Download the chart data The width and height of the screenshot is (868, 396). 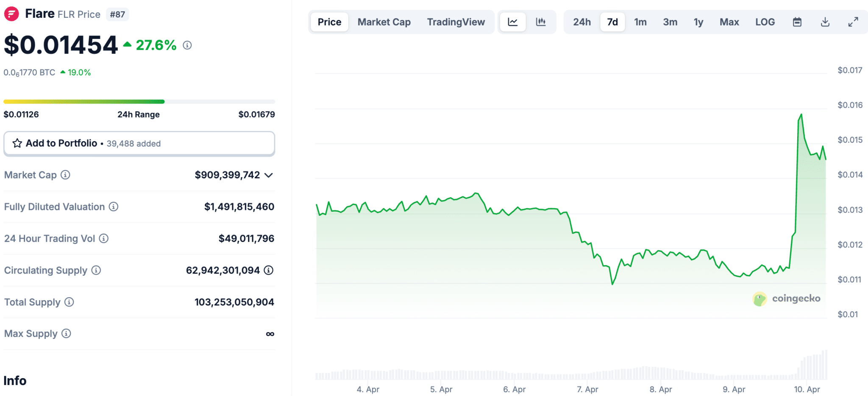click(825, 22)
